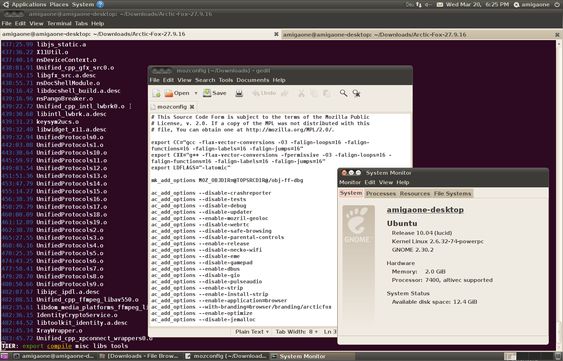This screenshot has height=361, width=563.
Task: Open the Tab Width dropdown in status bar
Action: [x=297, y=332]
